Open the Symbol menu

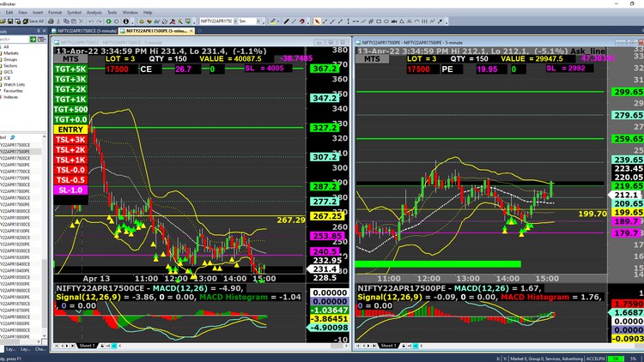[74, 13]
